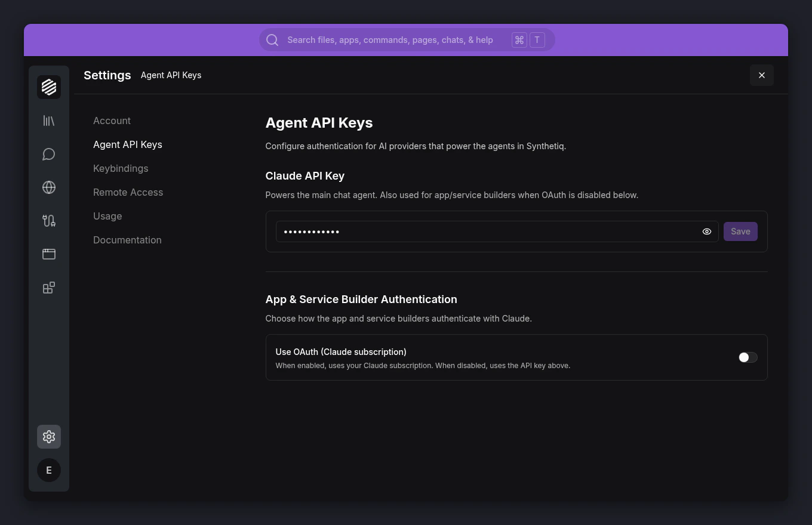Viewport: 812px width, 525px height.
Task: Open the globe icon in sidebar
Action: pyautogui.click(x=49, y=187)
